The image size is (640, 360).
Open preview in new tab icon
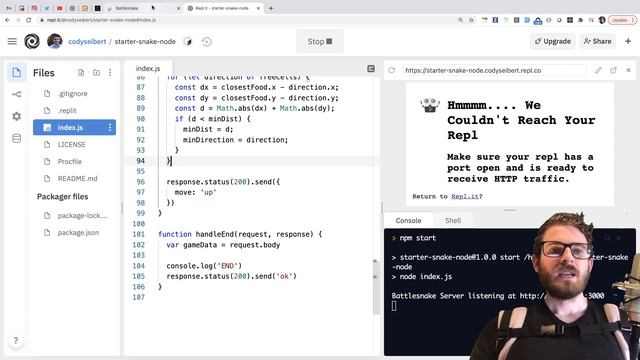pos(613,70)
